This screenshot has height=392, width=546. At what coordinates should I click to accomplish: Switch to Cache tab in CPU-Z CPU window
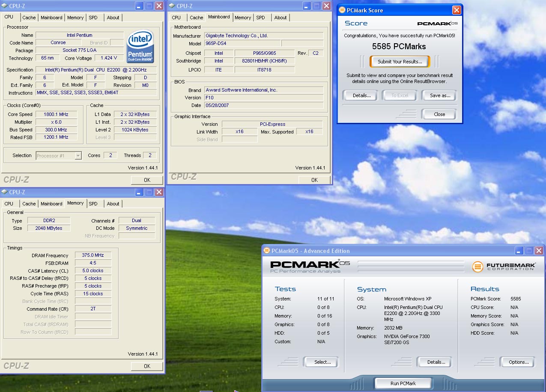[29, 18]
